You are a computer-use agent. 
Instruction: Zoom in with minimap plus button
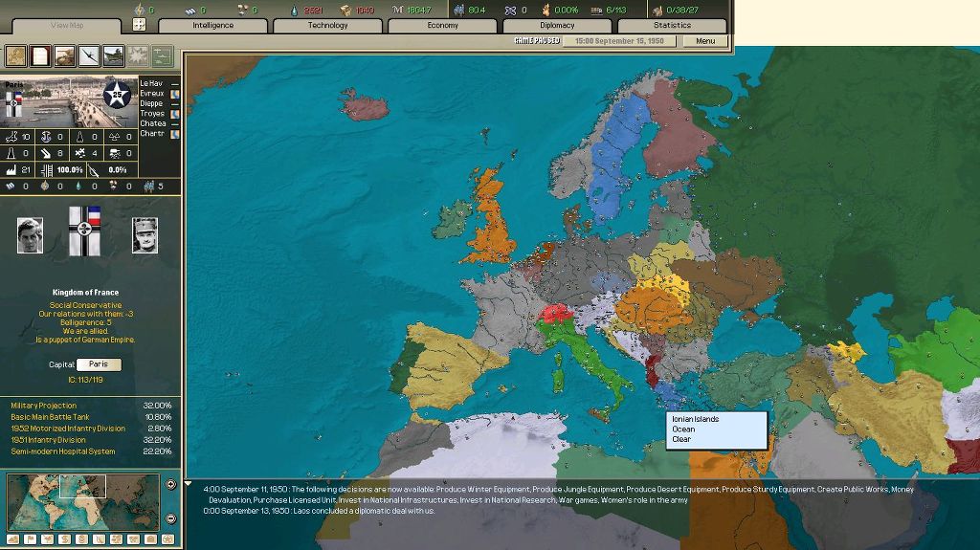tap(170, 484)
